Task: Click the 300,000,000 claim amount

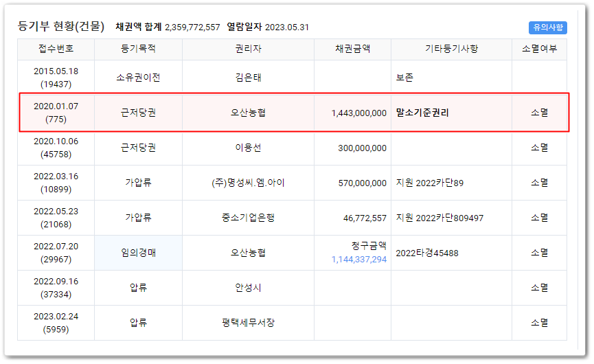Action: (x=362, y=148)
